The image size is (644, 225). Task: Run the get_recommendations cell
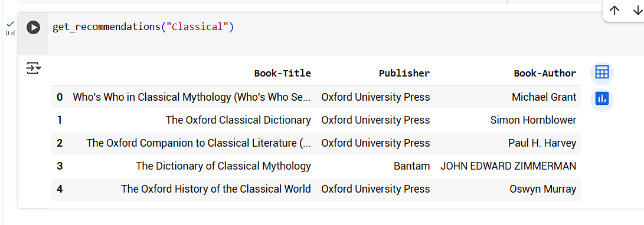click(33, 28)
